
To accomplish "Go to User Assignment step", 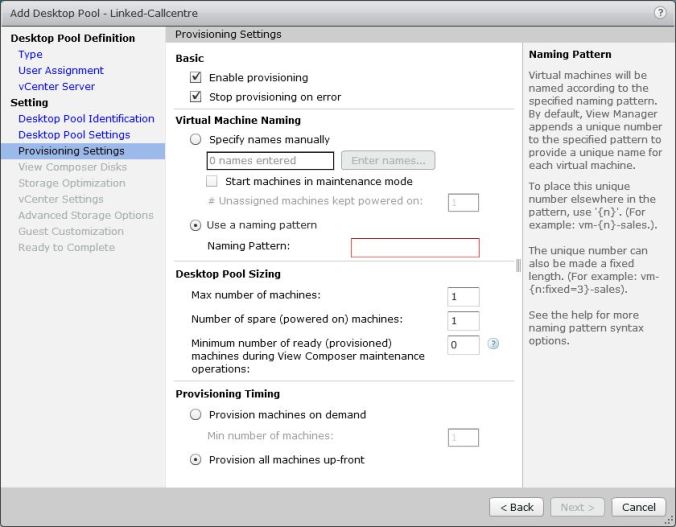I will pos(60,70).
